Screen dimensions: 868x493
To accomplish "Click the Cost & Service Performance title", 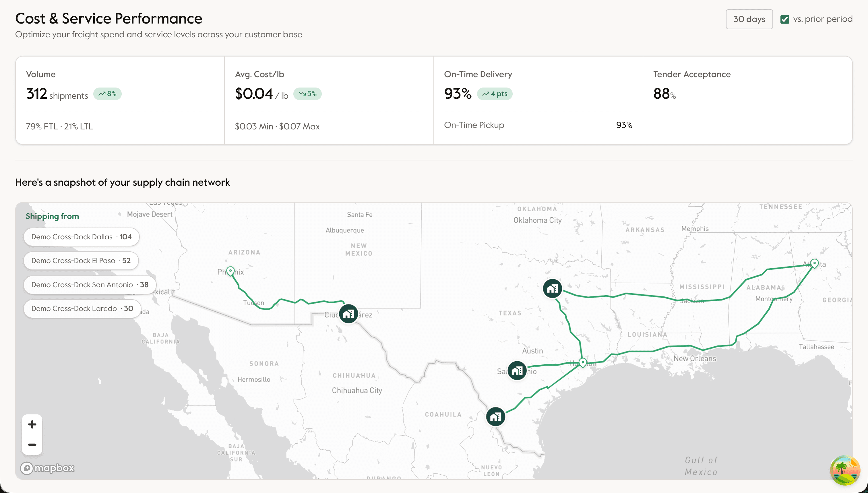I will [x=109, y=18].
